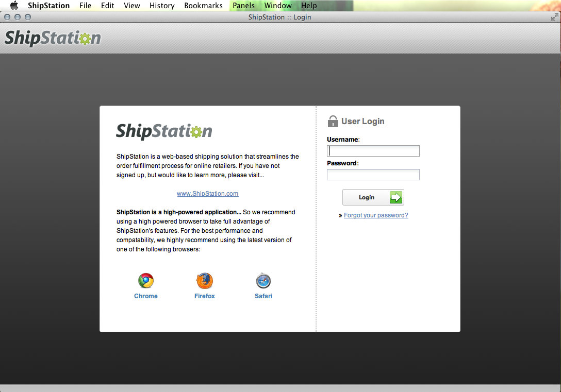Open the Apple menu
The width and height of the screenshot is (561, 392).
14,5
